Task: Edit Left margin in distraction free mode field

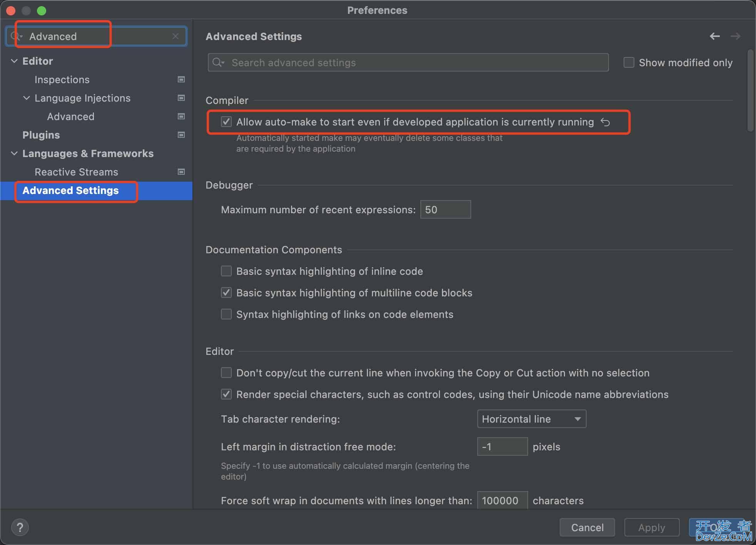Action: [502, 446]
